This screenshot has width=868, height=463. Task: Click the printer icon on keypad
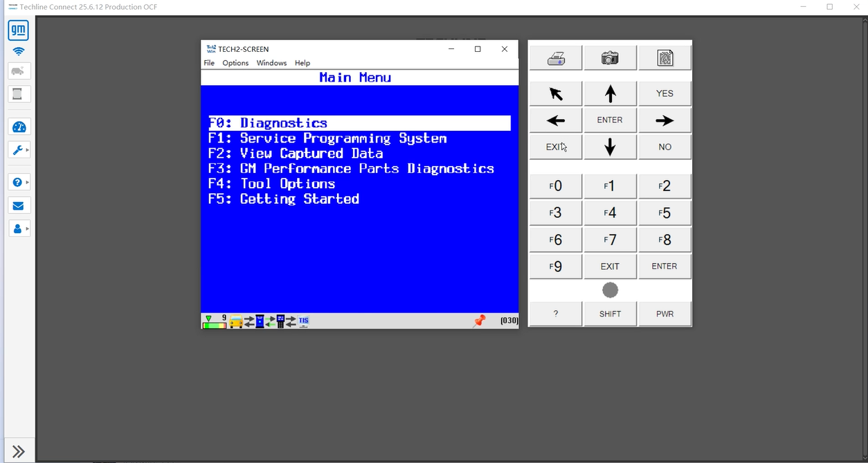(x=555, y=59)
